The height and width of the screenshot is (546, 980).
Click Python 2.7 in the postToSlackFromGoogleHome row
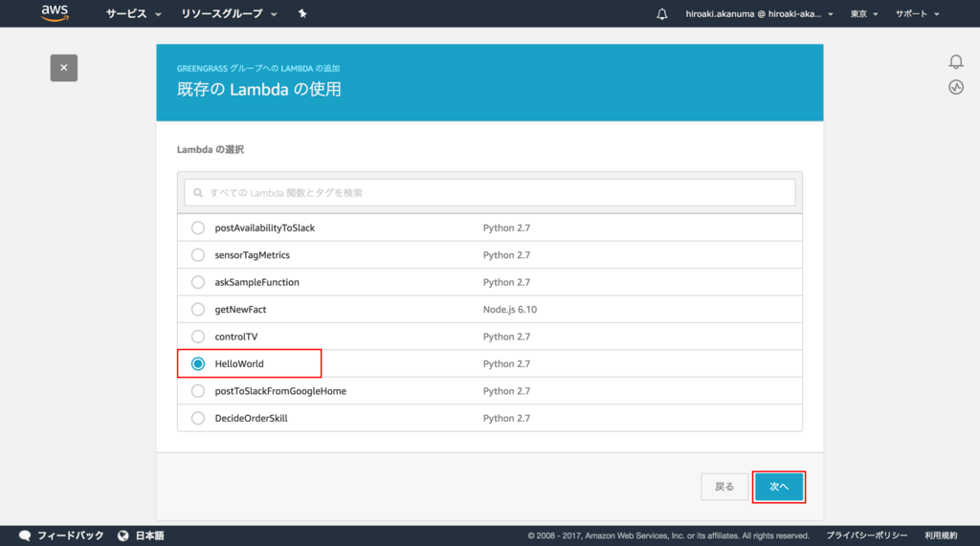tap(506, 391)
